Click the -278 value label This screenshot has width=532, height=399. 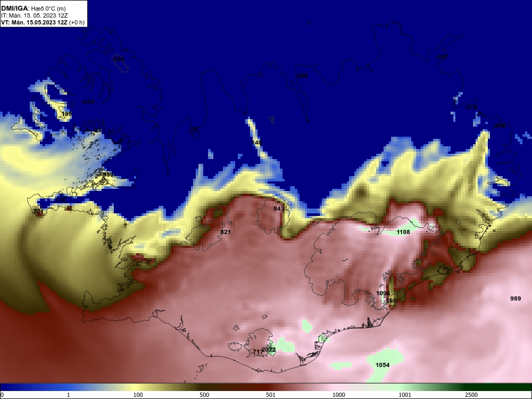[471, 107]
